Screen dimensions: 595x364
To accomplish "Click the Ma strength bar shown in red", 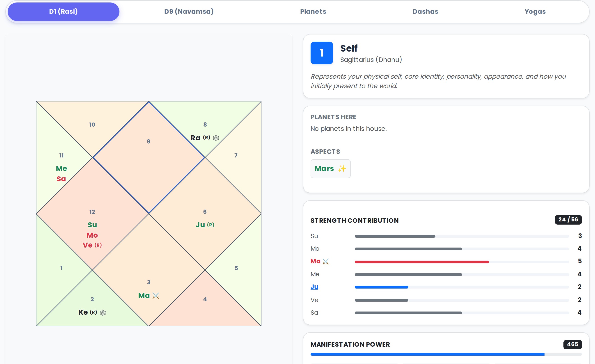I will (421, 262).
